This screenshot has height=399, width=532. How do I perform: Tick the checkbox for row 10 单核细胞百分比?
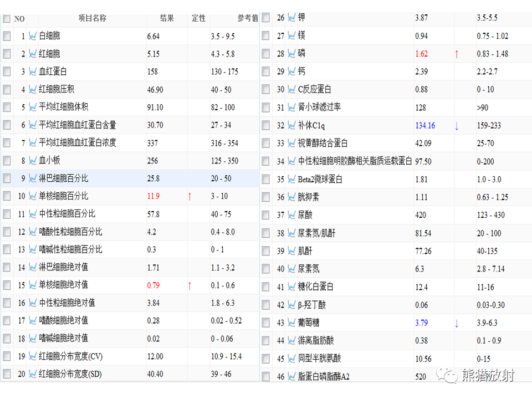[x=7, y=196]
